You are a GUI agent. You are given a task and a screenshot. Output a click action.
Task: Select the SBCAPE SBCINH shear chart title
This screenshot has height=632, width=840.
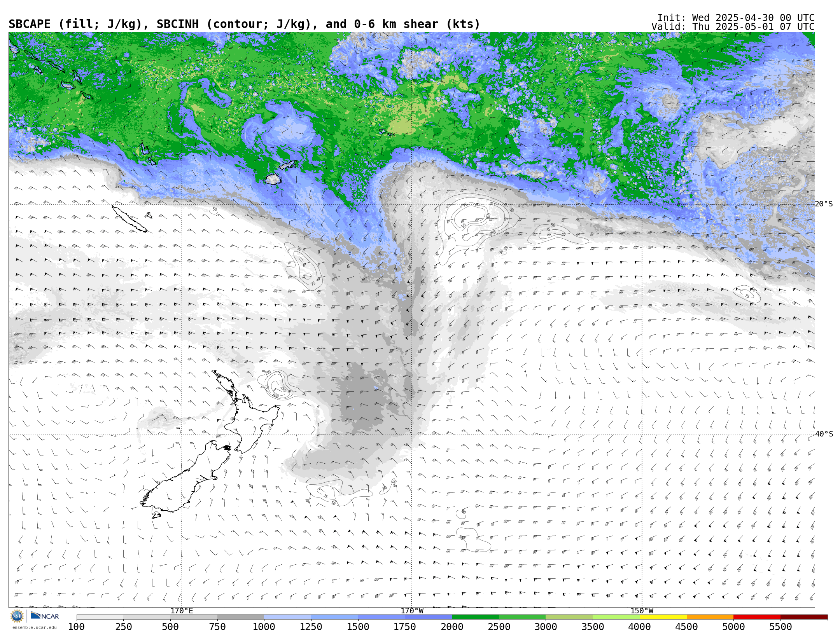click(x=244, y=24)
